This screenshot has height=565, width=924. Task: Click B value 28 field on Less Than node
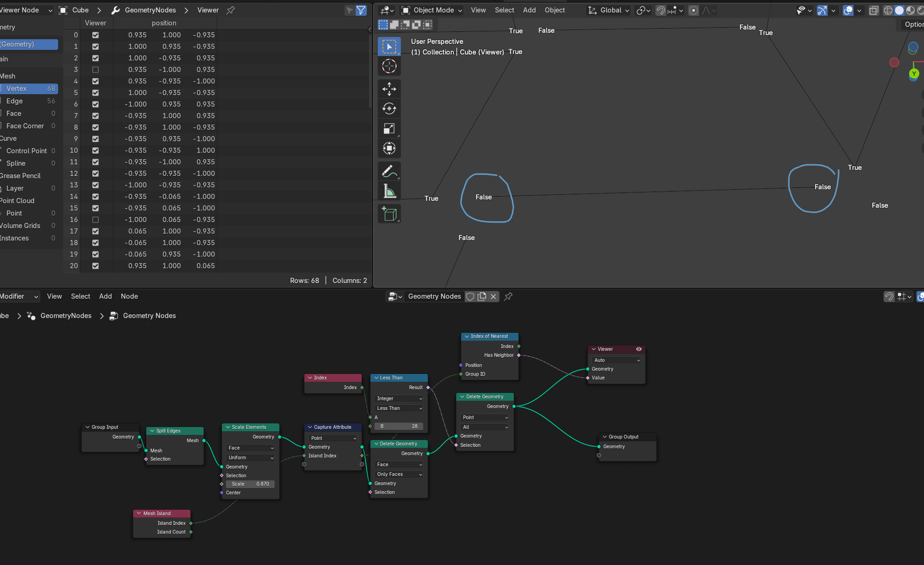click(x=399, y=426)
